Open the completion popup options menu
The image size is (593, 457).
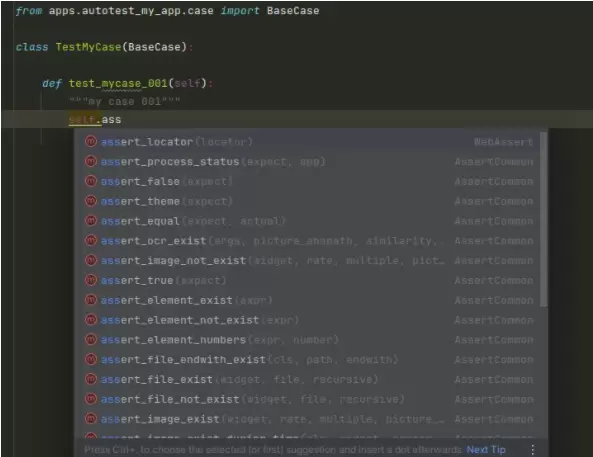coord(532,449)
